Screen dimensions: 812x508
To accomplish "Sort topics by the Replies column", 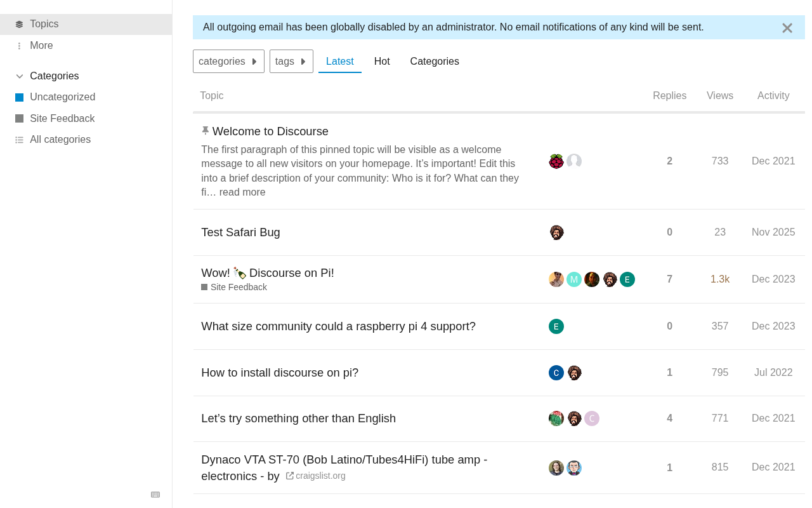I will coord(669,96).
